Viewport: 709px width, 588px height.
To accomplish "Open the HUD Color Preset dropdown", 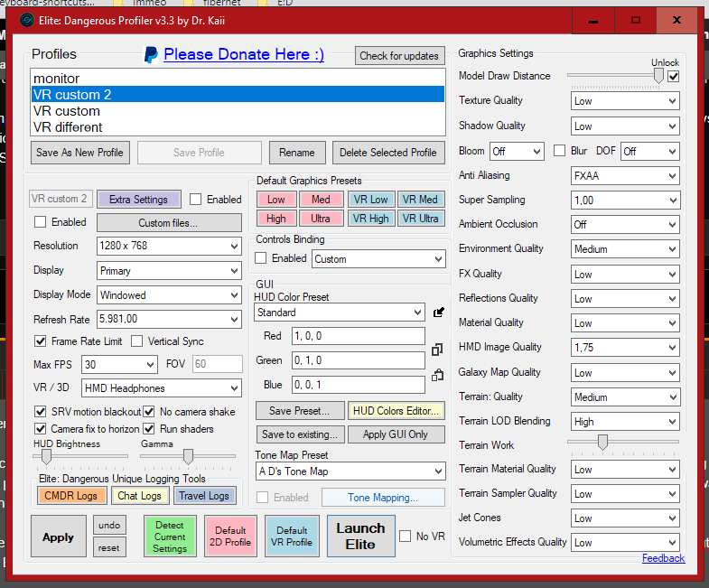I will click(x=339, y=313).
